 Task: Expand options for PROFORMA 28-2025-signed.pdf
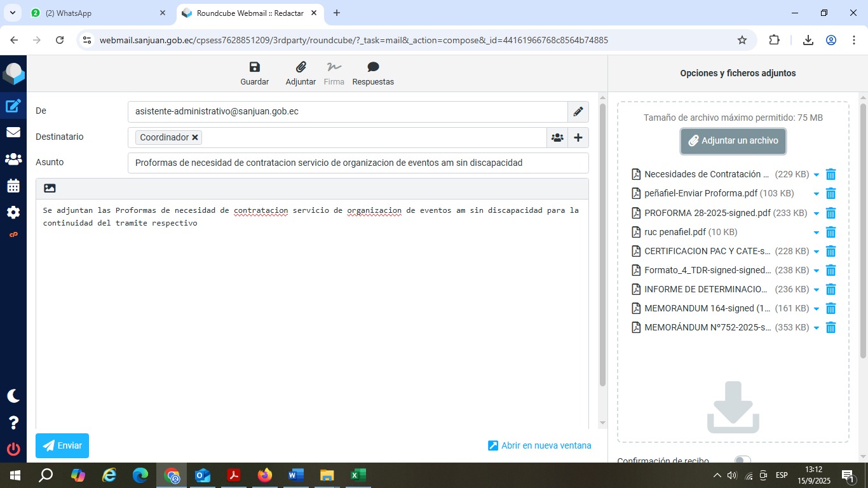817,213
